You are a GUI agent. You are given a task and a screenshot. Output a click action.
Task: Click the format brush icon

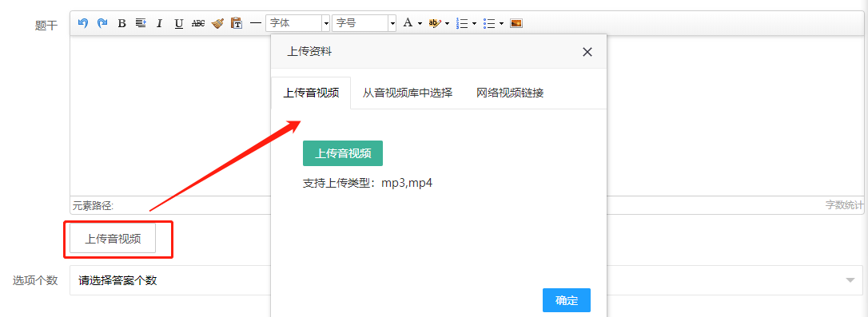point(217,23)
